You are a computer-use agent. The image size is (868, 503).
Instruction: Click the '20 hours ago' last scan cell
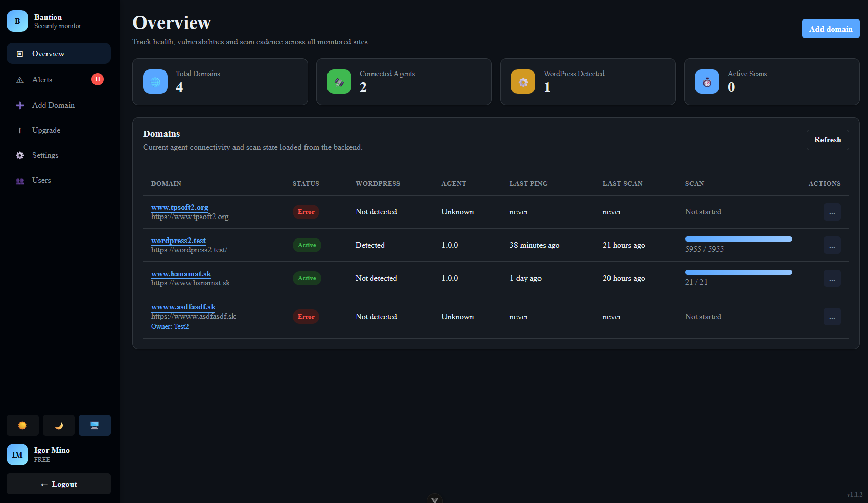point(624,278)
